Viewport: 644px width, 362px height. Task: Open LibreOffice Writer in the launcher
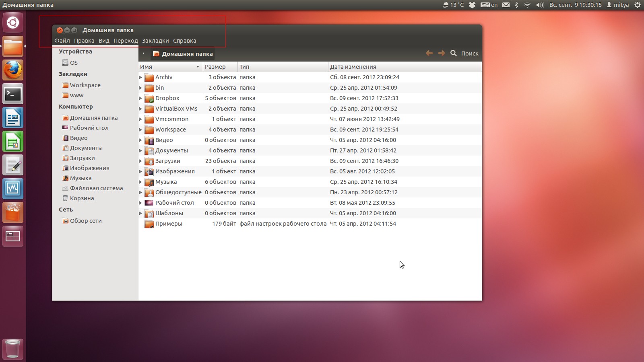coord(13,117)
